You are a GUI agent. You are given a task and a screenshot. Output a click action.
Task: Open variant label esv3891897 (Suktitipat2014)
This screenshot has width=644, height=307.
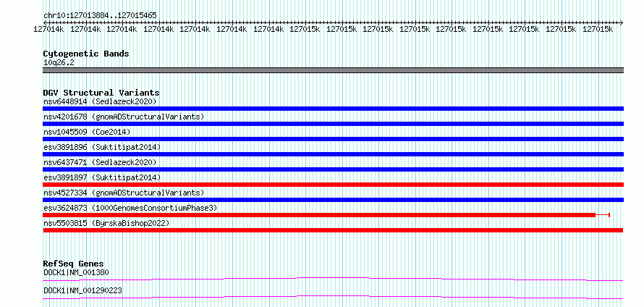(102, 177)
